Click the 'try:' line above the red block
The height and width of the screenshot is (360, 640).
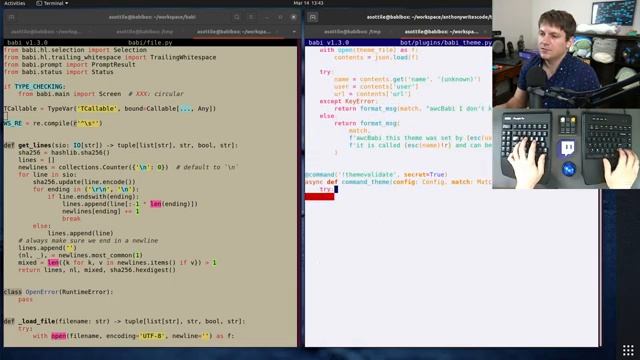tap(326, 189)
